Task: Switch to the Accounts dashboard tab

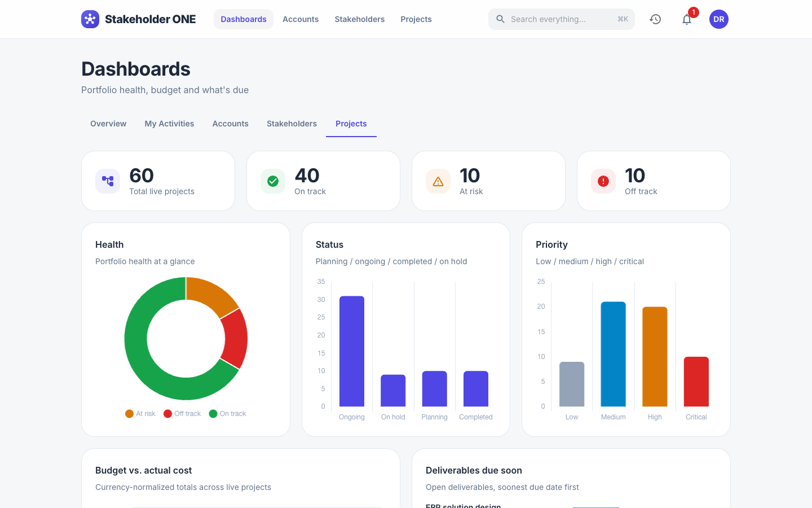Action: point(230,124)
